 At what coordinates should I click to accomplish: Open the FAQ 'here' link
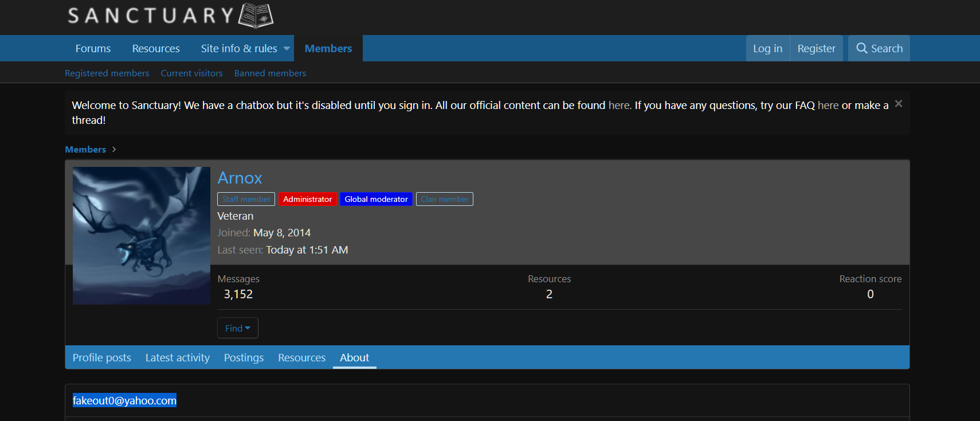click(828, 105)
